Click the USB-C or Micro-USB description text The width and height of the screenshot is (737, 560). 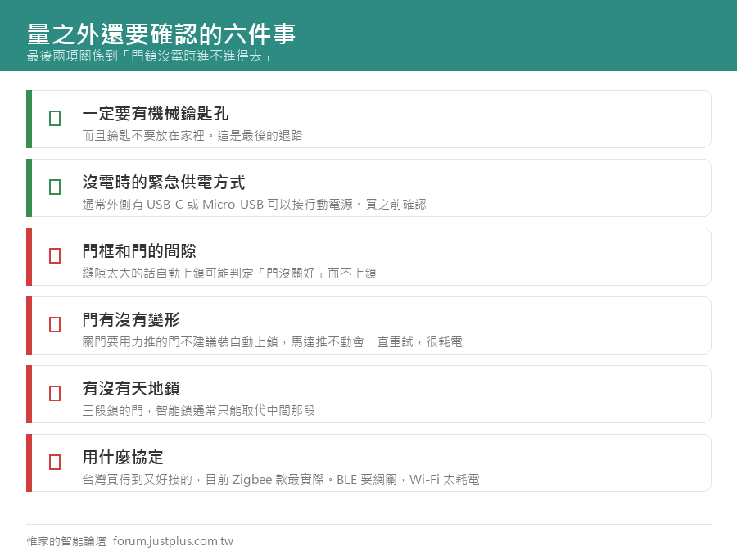(255, 205)
